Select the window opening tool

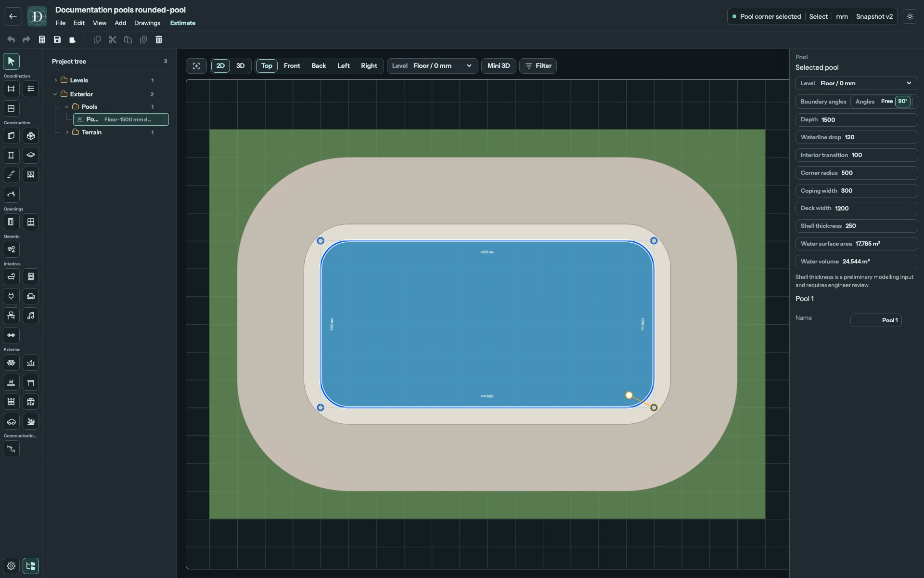pos(31,222)
